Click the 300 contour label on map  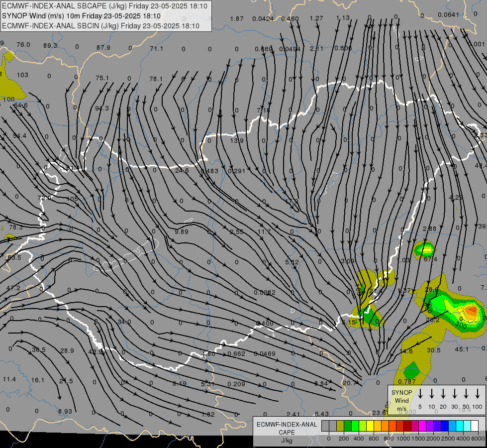coord(461,325)
